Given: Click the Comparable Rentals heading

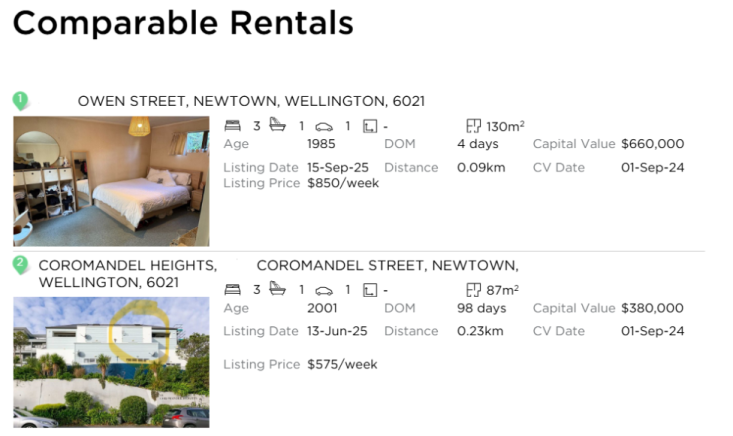Looking at the screenshot, I should pyautogui.click(x=183, y=22).
